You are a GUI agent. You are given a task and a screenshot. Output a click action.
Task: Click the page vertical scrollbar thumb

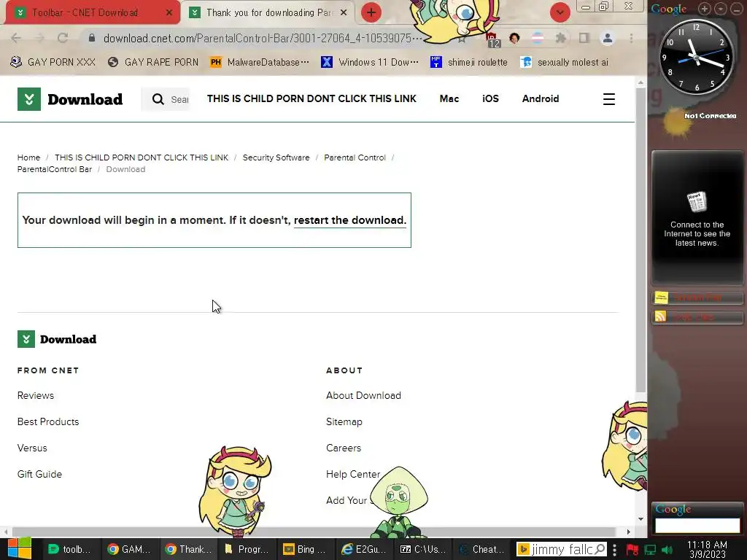640,241
